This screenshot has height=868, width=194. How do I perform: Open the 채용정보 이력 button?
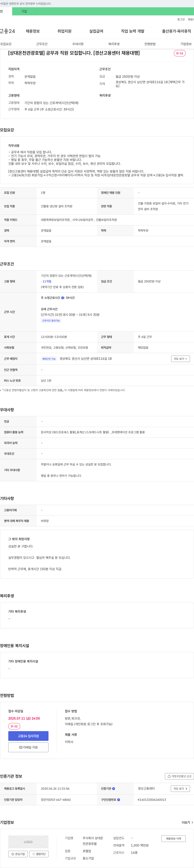[x=174, y=839]
